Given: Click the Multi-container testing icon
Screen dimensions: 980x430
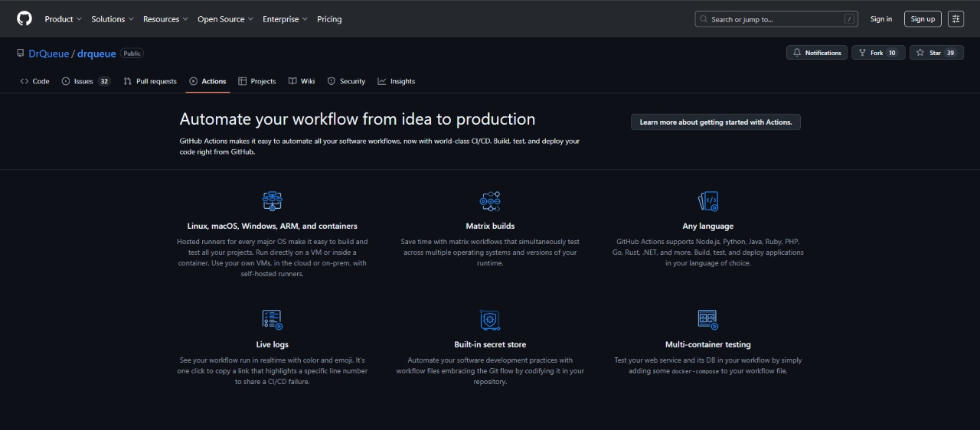Looking at the screenshot, I should pos(707,318).
